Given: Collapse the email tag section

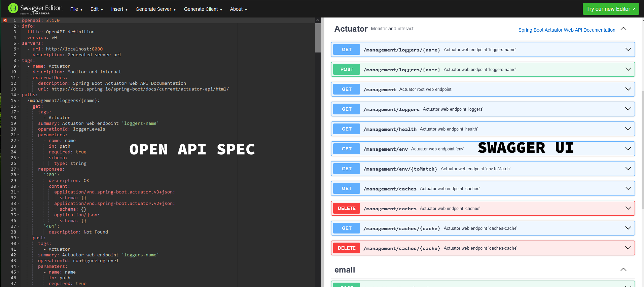Looking at the screenshot, I should pyautogui.click(x=623, y=270).
